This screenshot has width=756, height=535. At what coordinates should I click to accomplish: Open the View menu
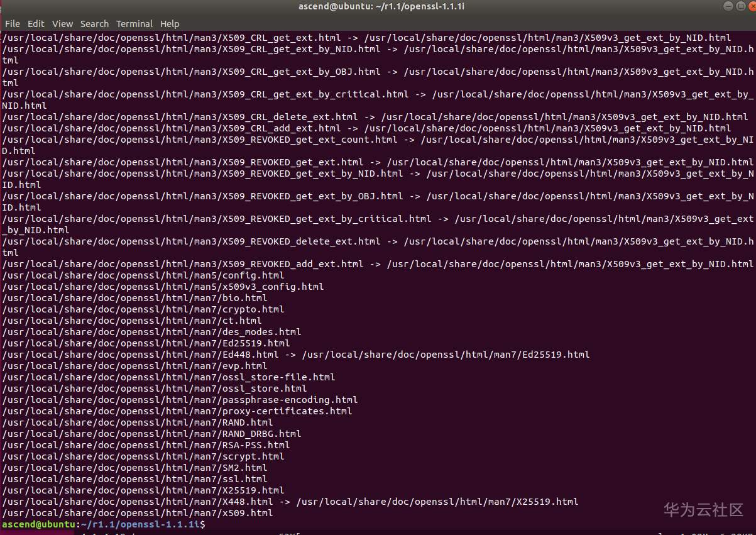point(62,24)
